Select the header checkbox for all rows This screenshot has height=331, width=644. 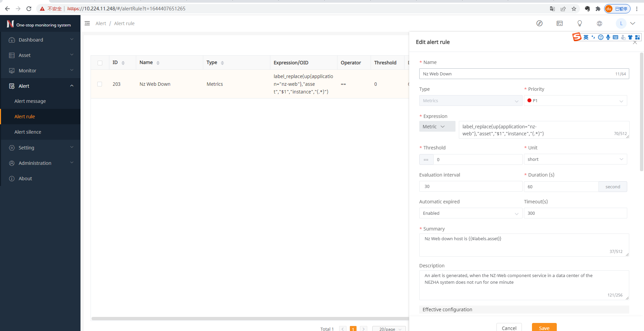tap(100, 63)
